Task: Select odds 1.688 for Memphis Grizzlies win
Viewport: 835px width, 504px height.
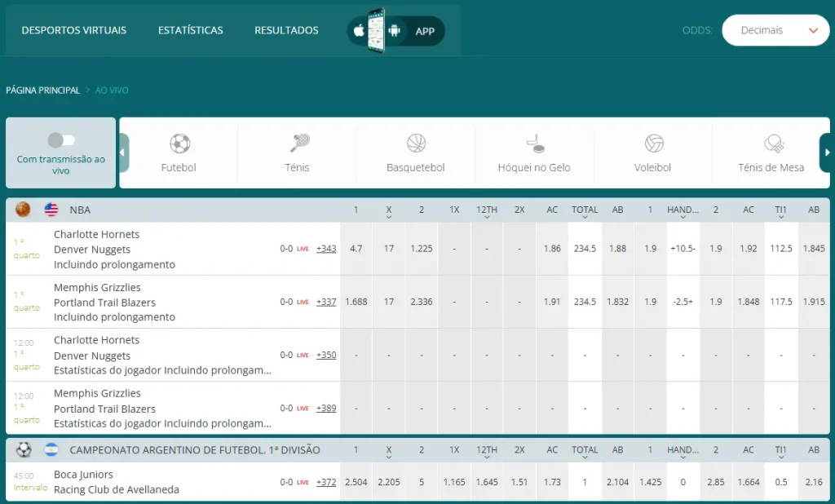Action: 356,302
